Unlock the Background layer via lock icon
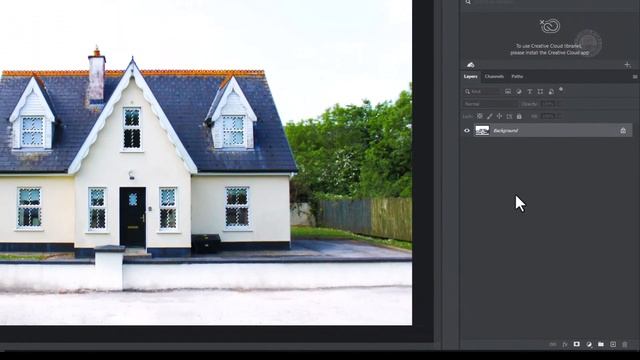This screenshot has height=360, width=640. click(x=623, y=131)
